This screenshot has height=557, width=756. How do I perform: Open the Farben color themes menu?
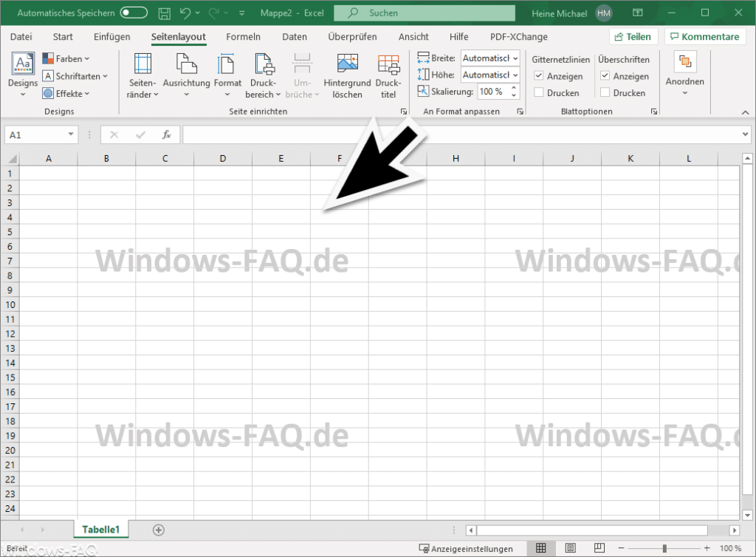(x=66, y=59)
